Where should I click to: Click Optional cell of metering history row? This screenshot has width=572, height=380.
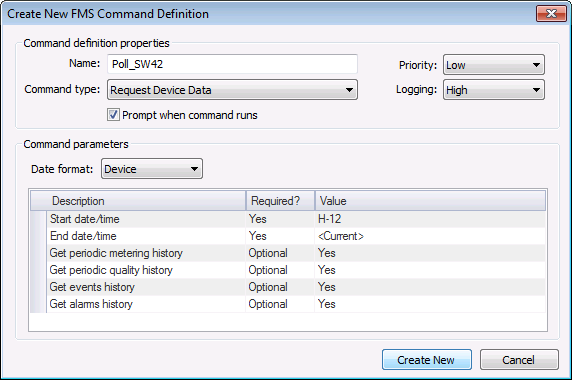click(280, 253)
